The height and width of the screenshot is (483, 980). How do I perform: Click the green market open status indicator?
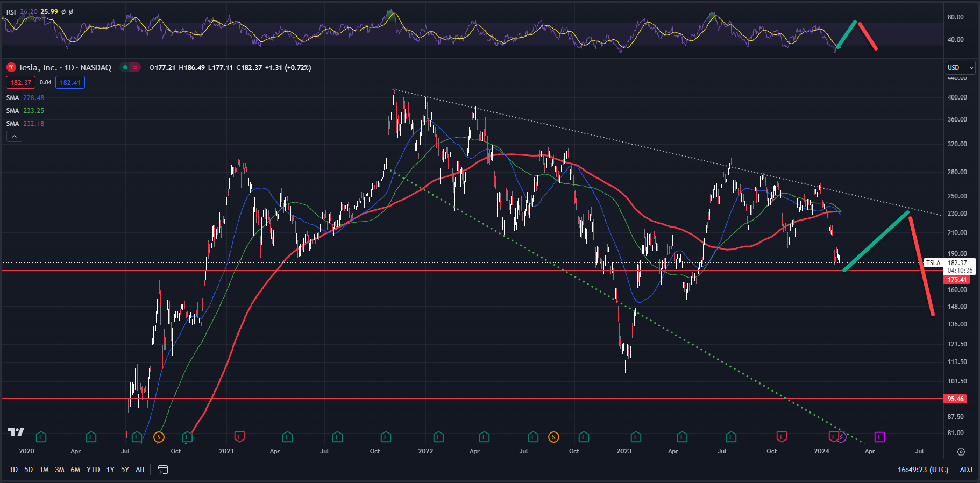(x=125, y=67)
